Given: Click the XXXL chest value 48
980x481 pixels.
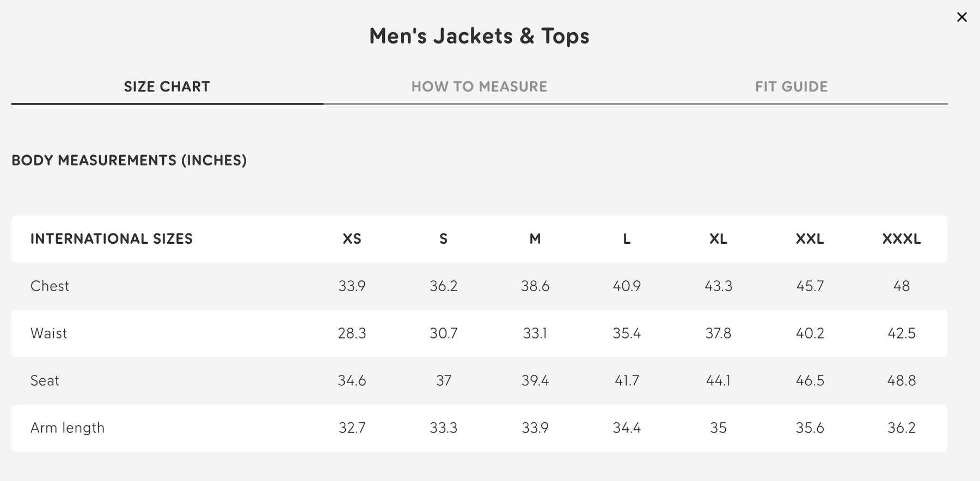Looking at the screenshot, I should coord(901,286).
